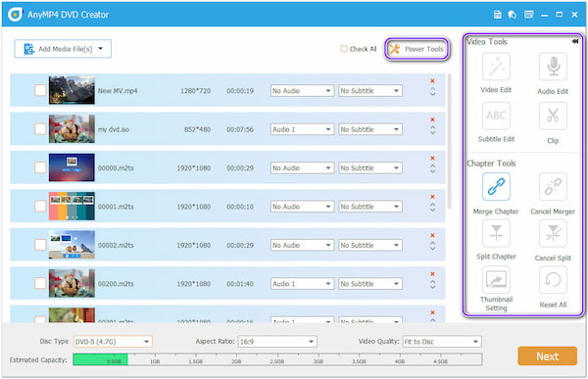
Task: Remove 00001.m2ts with its red X
Action: [432, 197]
